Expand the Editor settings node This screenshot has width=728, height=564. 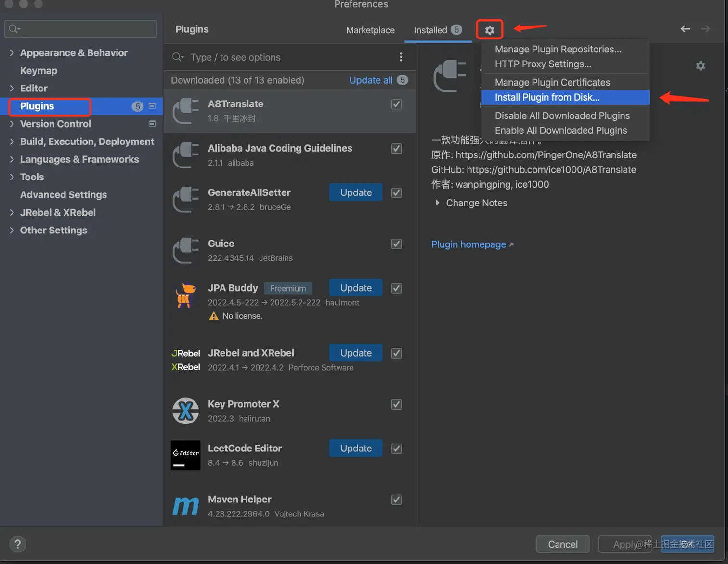click(12, 88)
